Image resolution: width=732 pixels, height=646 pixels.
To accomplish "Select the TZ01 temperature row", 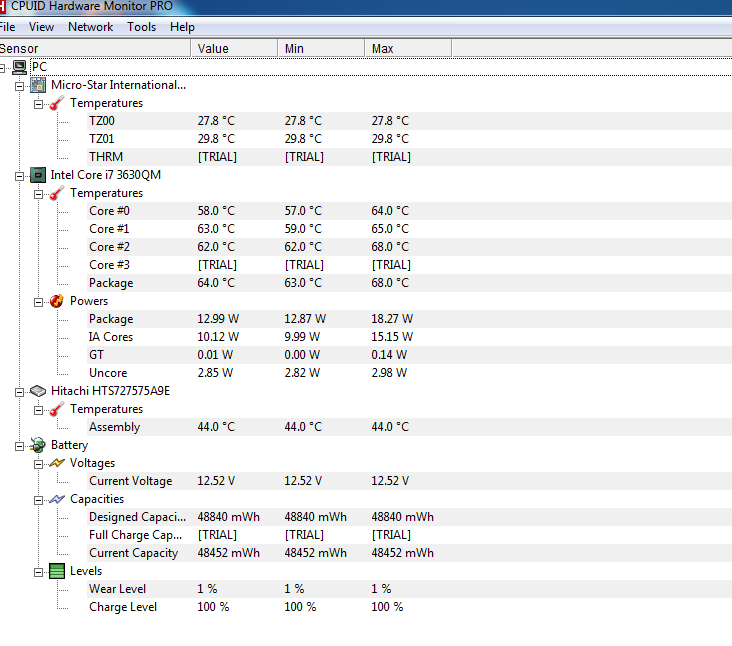I will click(x=409, y=139).
